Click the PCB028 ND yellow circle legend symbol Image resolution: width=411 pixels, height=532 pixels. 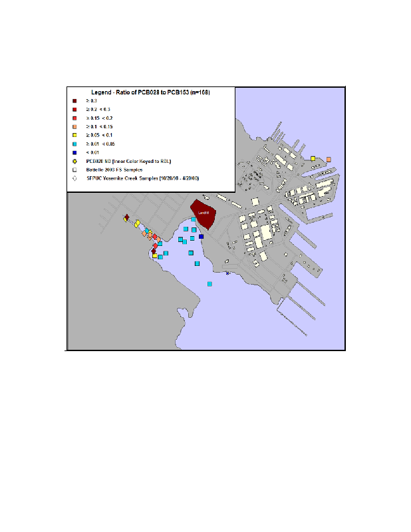[74, 161]
